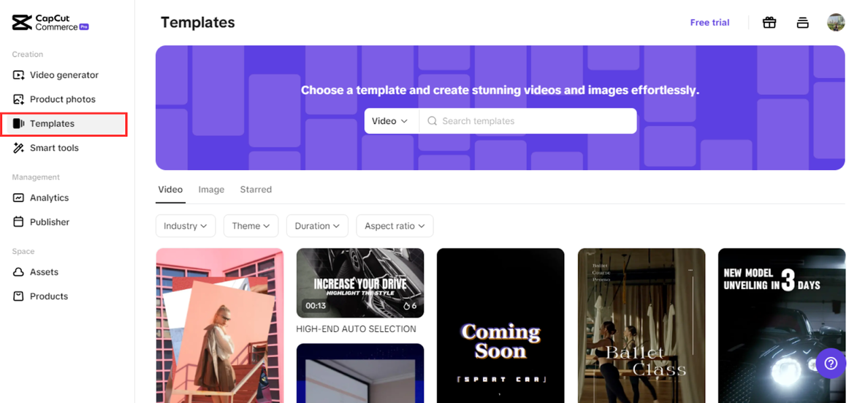The image size is (868, 403).
Task: Click the Assets cloud icon
Action: point(18,272)
